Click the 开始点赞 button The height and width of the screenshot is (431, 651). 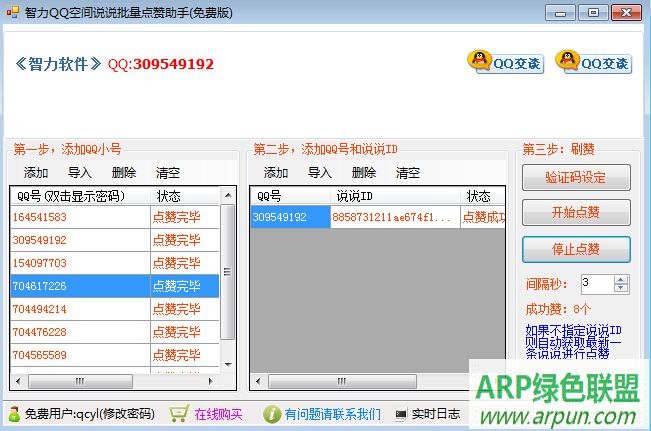pyautogui.click(x=576, y=213)
